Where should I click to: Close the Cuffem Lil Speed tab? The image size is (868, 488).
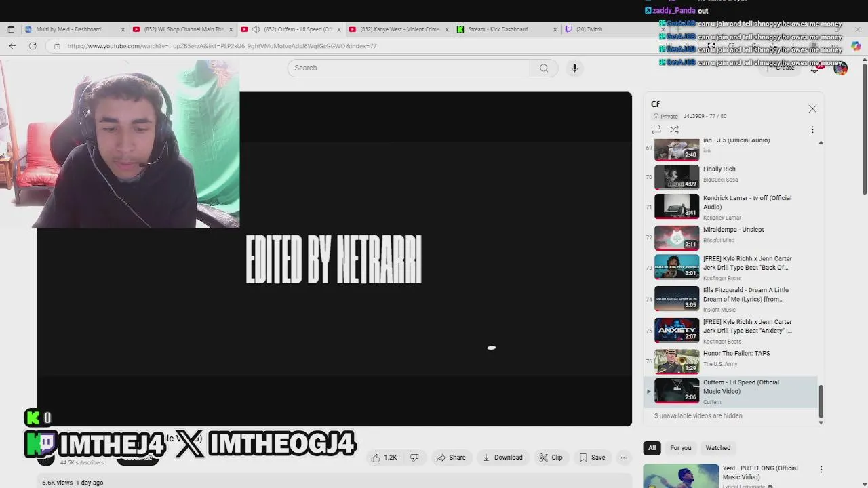(x=338, y=29)
